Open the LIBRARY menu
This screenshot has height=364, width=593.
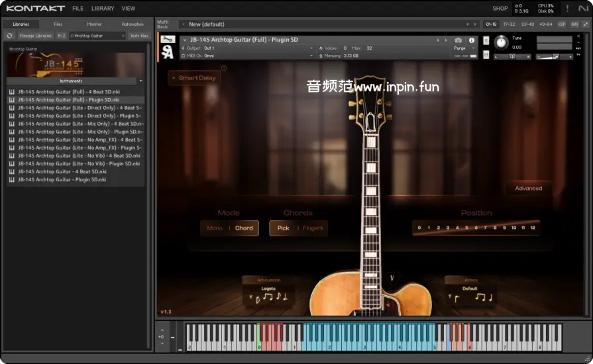[x=103, y=9]
